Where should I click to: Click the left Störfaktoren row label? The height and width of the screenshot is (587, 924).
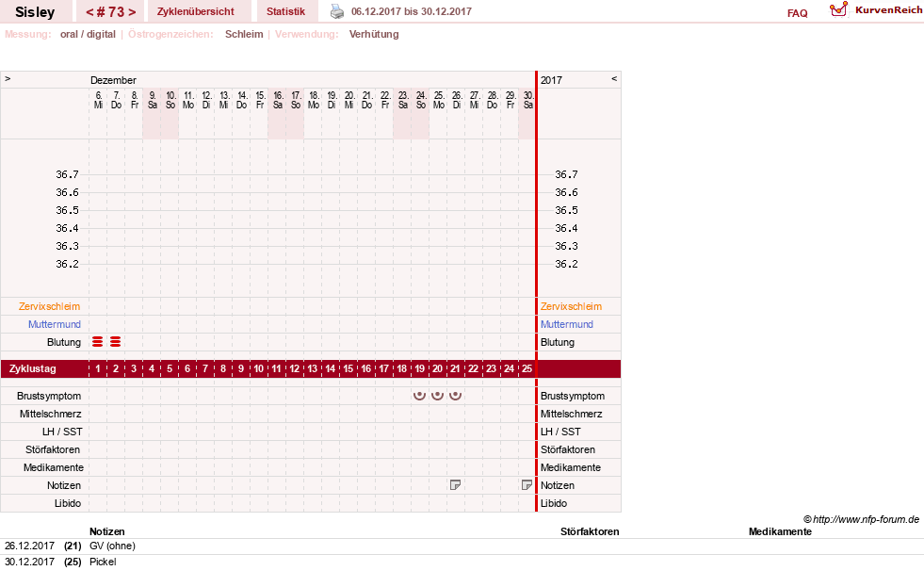[53, 449]
